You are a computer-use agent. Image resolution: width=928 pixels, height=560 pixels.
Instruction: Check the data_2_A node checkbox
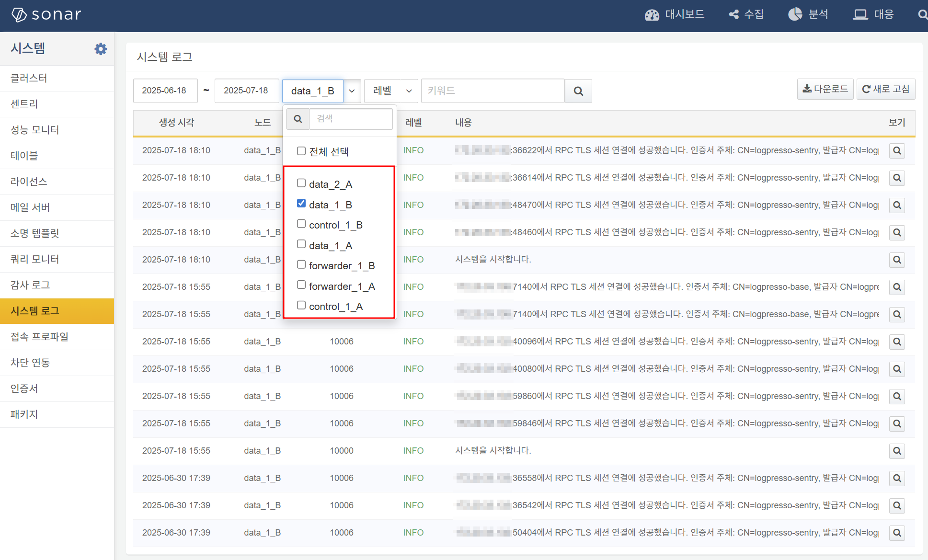(x=301, y=183)
